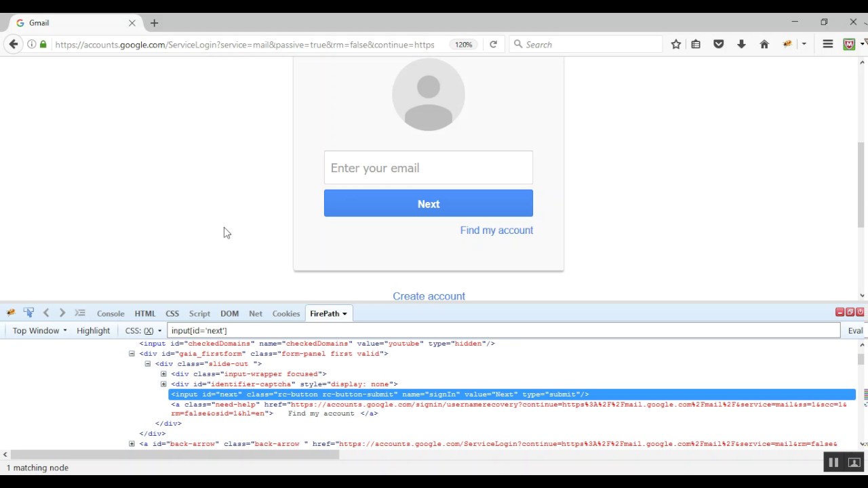Viewport: 868px width, 488px height.
Task: Open the Find my account link
Action: point(496,230)
